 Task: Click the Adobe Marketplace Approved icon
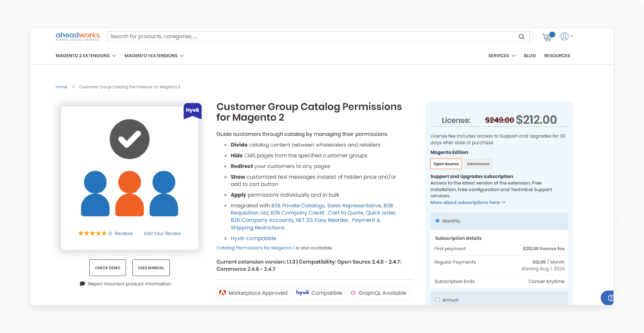[222, 293]
